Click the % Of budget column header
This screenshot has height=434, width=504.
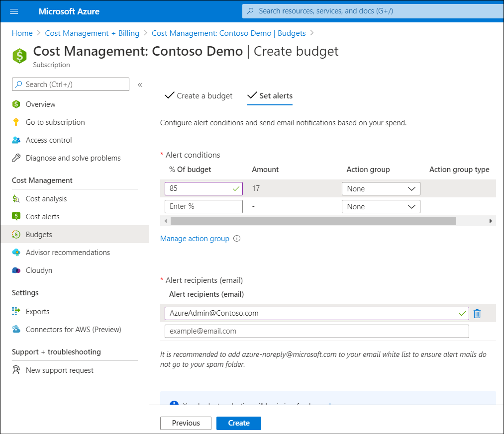(x=190, y=170)
